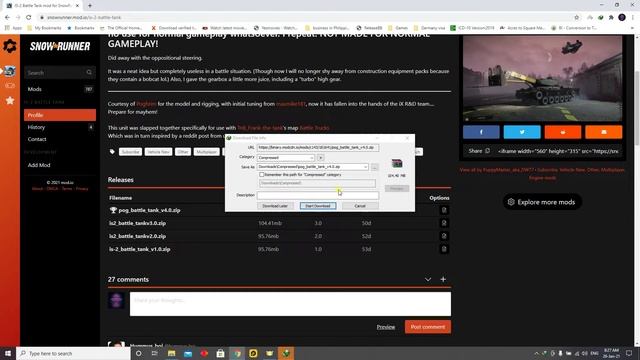
Task: Open options for pog_battle_tank_v4.0.zip row
Action: tap(444, 210)
